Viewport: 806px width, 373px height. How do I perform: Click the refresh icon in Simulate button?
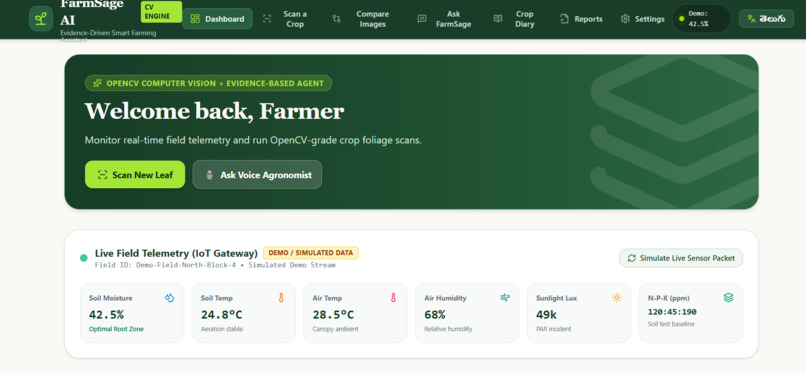(632, 258)
